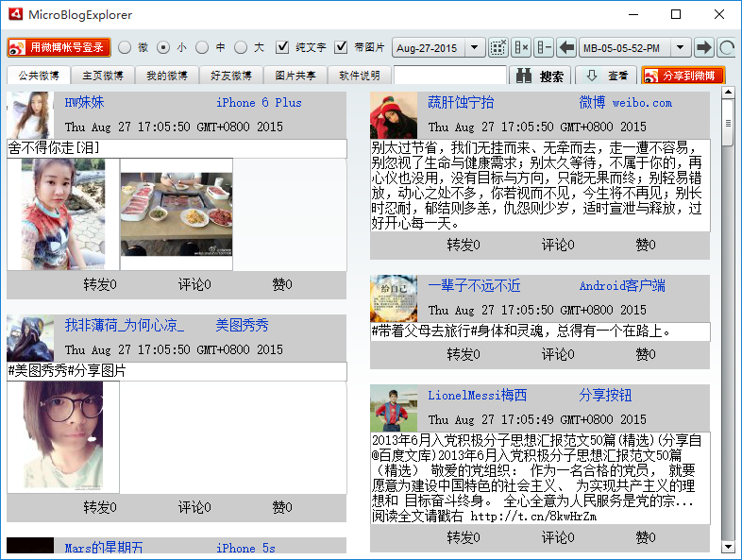Click 评论0 under the 美图秀秀 post
The image size is (742, 560).
pos(194,507)
